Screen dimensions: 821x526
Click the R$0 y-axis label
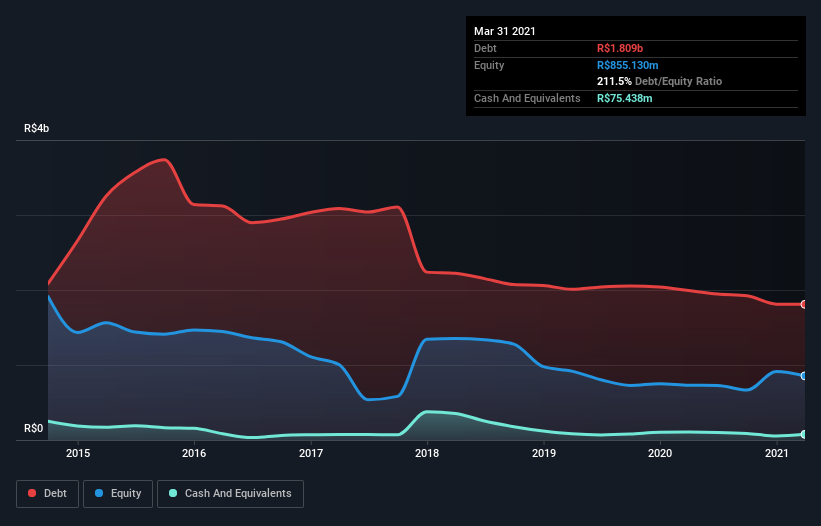tap(34, 428)
